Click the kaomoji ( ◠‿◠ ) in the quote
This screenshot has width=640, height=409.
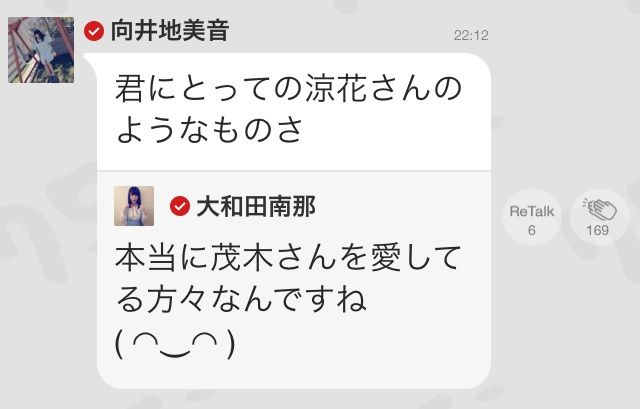click(x=176, y=344)
